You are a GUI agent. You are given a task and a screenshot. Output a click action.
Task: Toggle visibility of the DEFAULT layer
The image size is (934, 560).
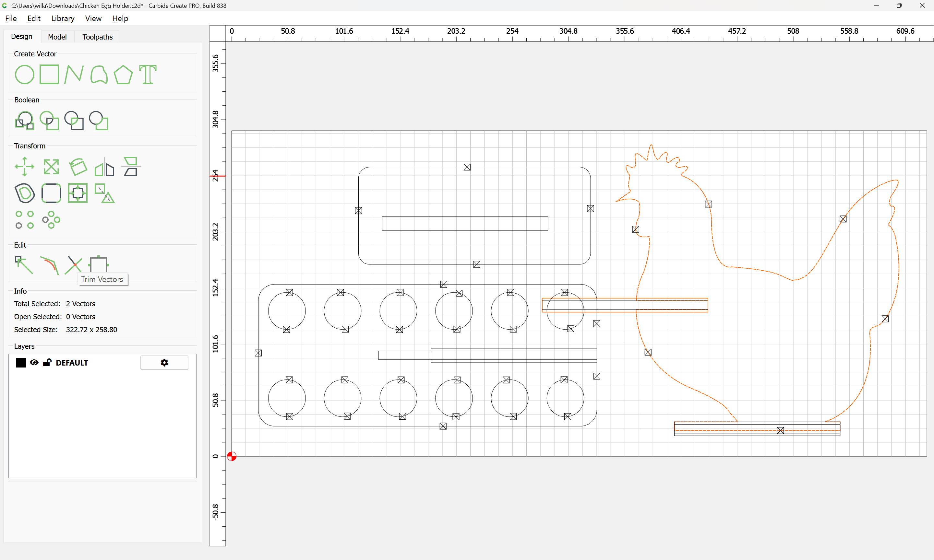pos(34,363)
